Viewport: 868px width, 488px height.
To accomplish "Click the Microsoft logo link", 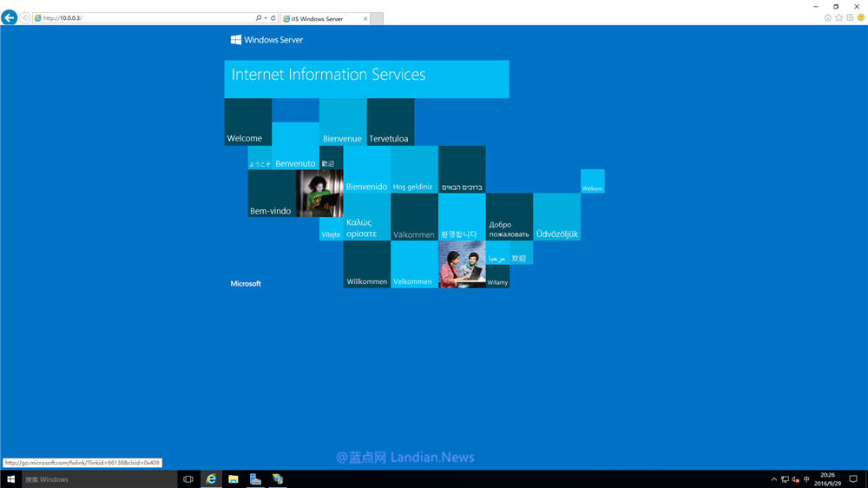I will click(246, 284).
